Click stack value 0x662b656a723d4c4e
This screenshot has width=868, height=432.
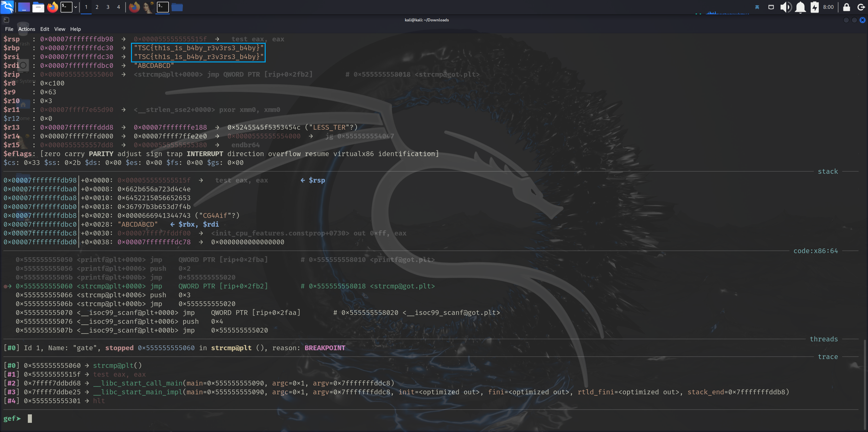pos(154,189)
